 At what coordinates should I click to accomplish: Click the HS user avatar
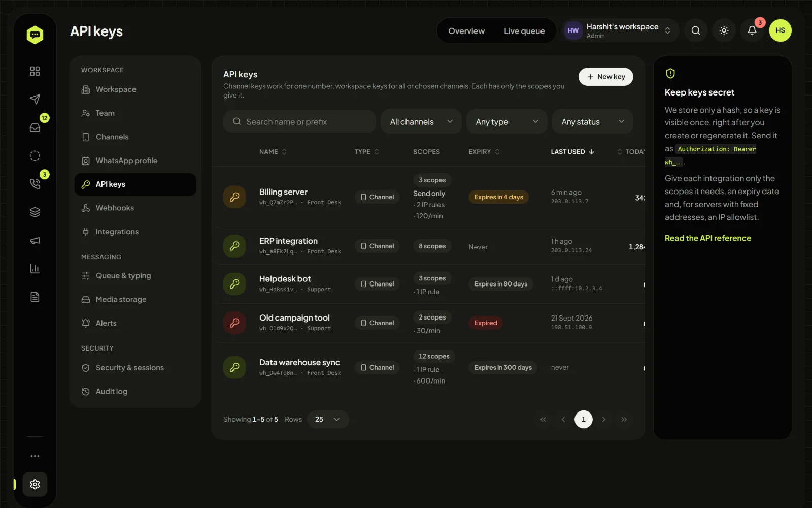pos(781,30)
